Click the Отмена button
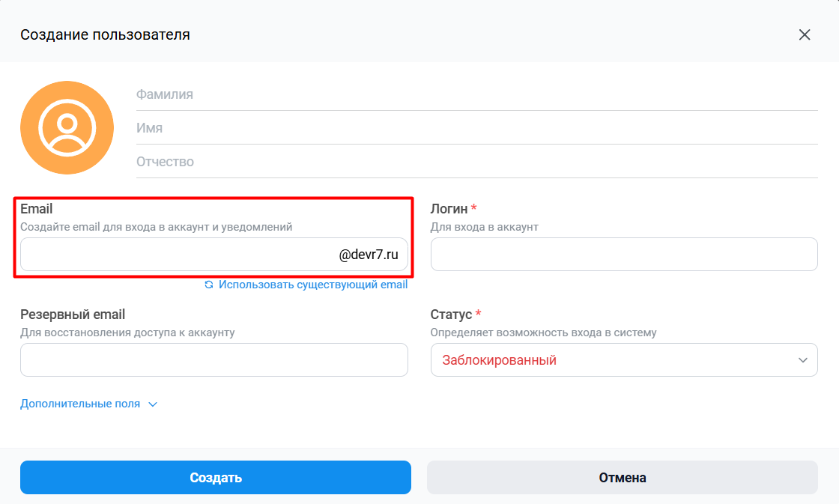Screen dimensions: 839x504 tap(623, 477)
